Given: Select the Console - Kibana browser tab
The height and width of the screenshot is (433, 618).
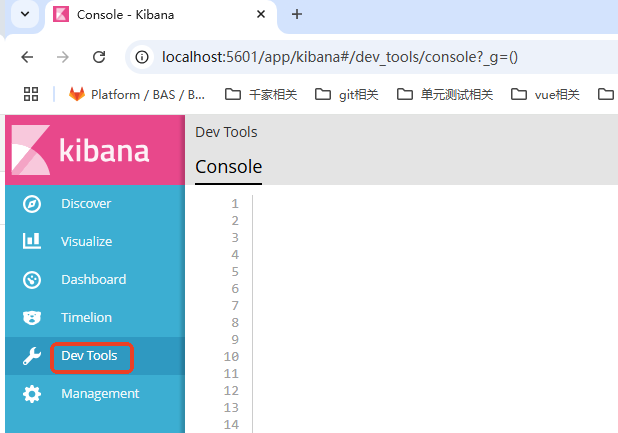Looking at the screenshot, I should coord(161,16).
